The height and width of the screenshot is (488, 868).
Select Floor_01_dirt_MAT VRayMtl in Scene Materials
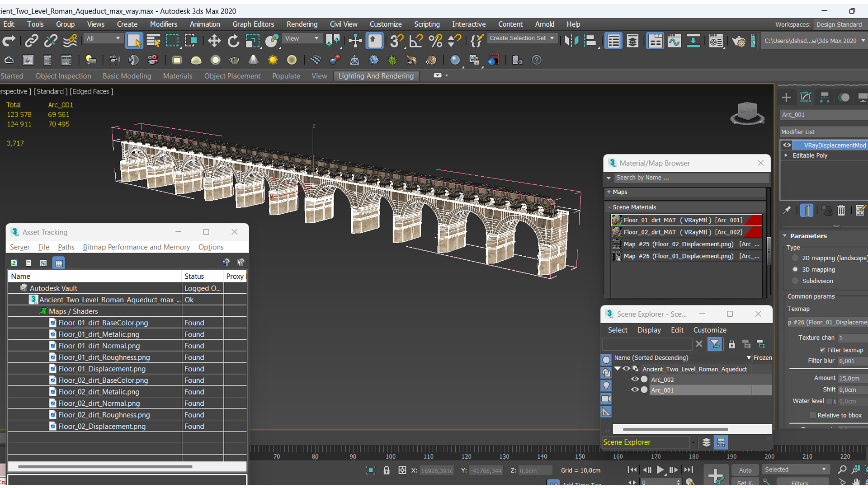(685, 220)
